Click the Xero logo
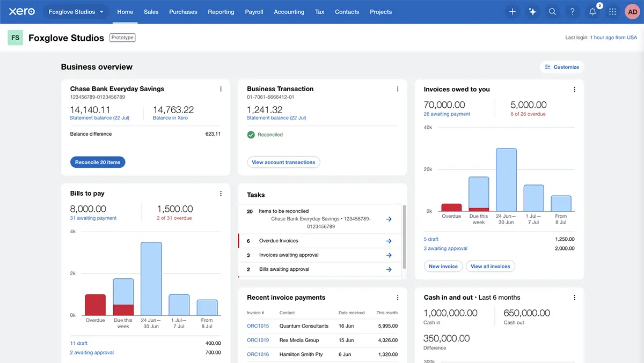Image resolution: width=644 pixels, height=363 pixels. 21,11
